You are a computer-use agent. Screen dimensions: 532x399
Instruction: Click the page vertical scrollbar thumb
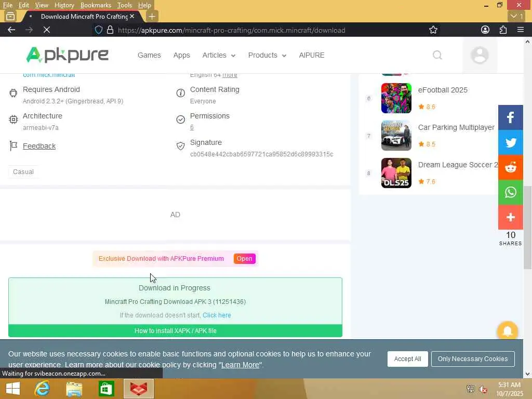(527, 228)
